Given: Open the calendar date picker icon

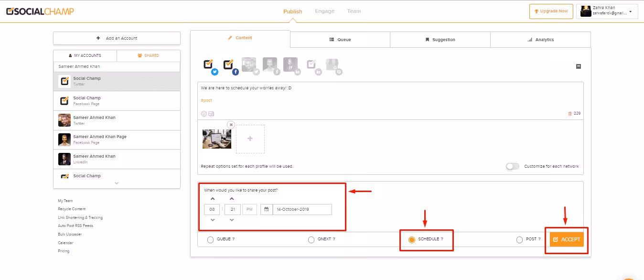Looking at the screenshot, I should click(x=267, y=209).
